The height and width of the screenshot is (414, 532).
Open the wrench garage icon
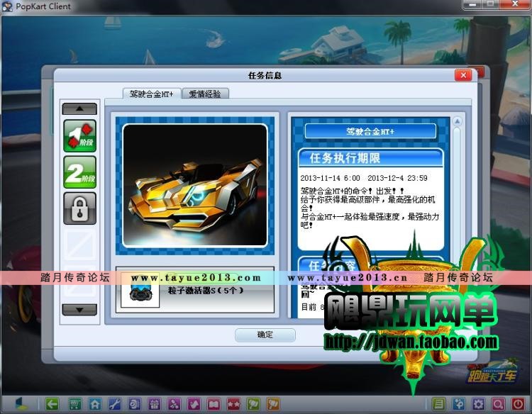(x=115, y=404)
